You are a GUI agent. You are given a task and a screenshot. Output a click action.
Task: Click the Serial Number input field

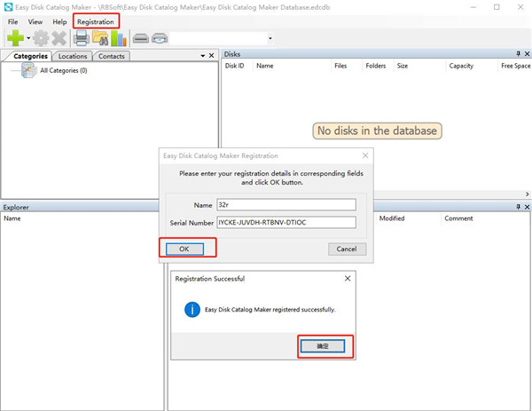pos(286,223)
